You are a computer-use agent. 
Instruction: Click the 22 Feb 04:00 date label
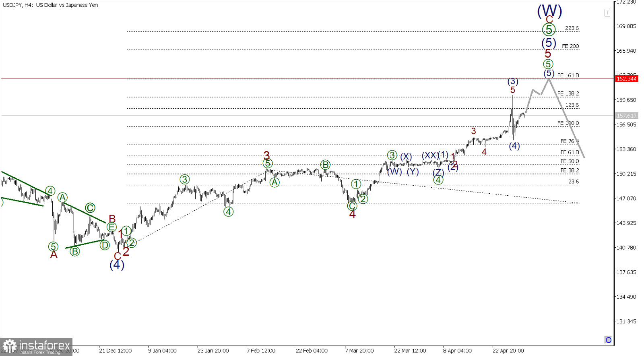pyautogui.click(x=312, y=350)
